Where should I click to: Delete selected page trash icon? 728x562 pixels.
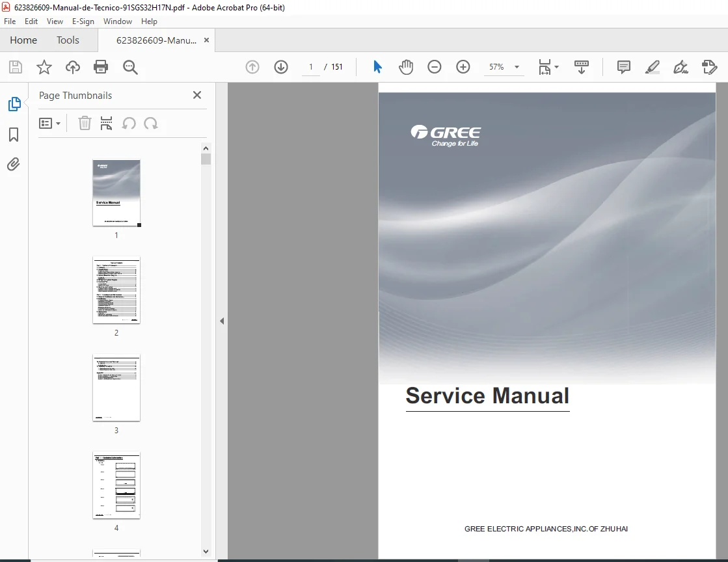(85, 124)
